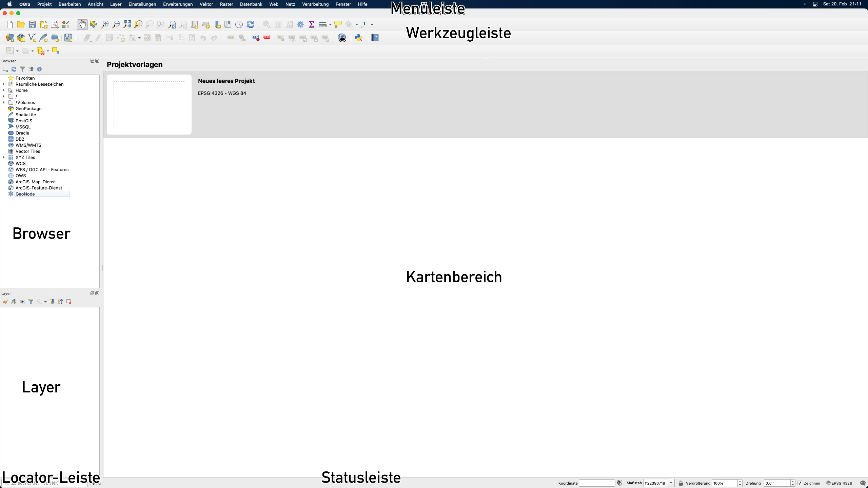Toggle the Manage map themes eye icon

(22, 302)
